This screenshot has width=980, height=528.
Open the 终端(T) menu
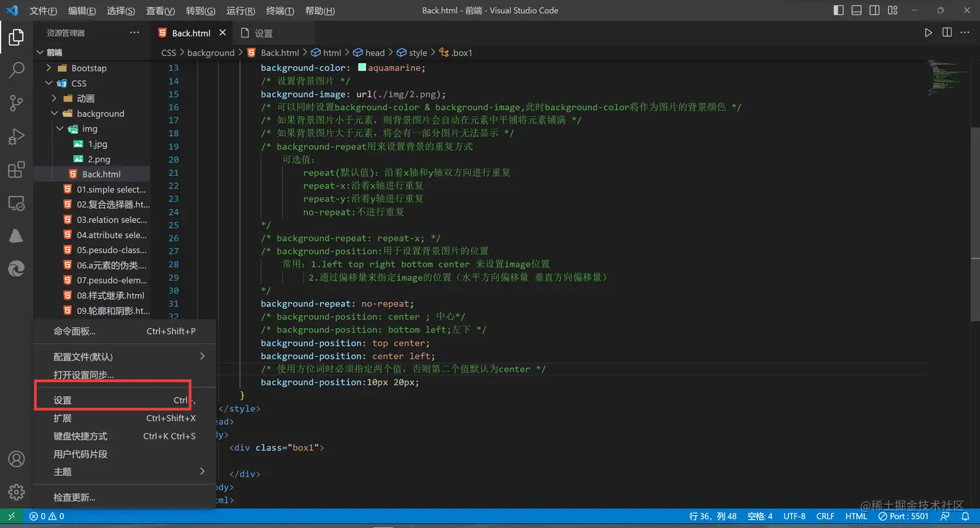click(280, 10)
